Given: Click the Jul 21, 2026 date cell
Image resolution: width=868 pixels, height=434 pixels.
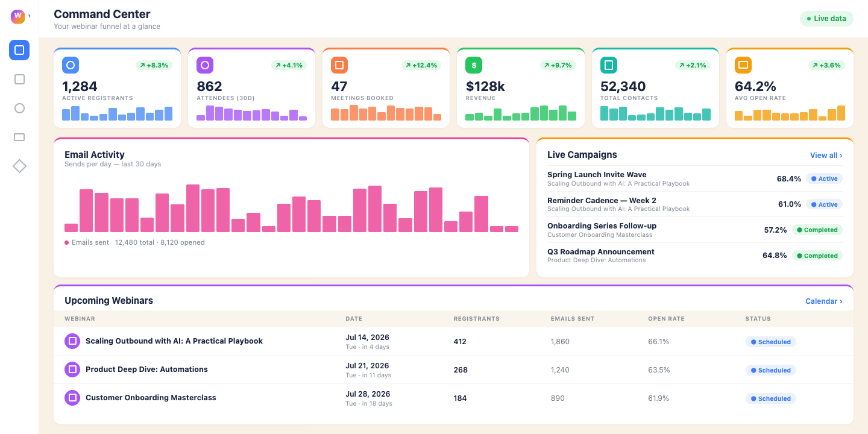Looking at the screenshot, I should 367,366.
